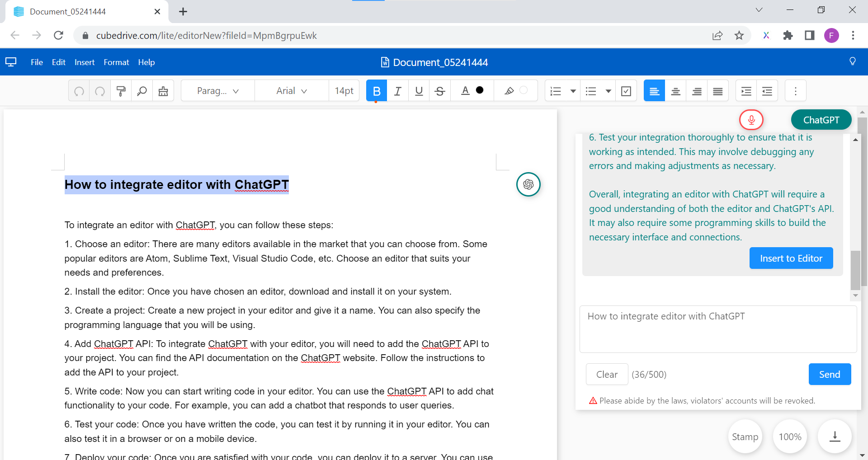Click the share page icon in address bar
The height and width of the screenshot is (460, 868).
click(x=717, y=35)
